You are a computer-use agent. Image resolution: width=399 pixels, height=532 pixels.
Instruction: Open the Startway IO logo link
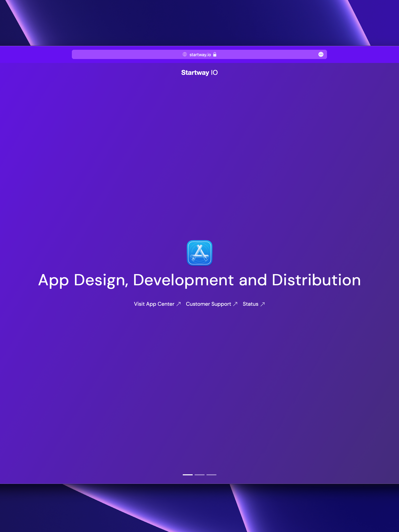coord(199,73)
